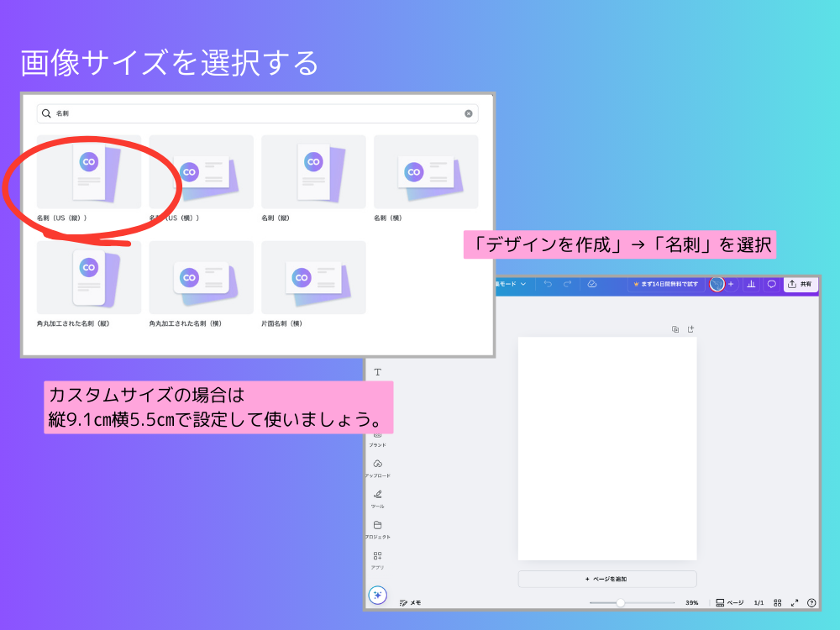Click the undo arrow in the toolbar

[548, 285]
